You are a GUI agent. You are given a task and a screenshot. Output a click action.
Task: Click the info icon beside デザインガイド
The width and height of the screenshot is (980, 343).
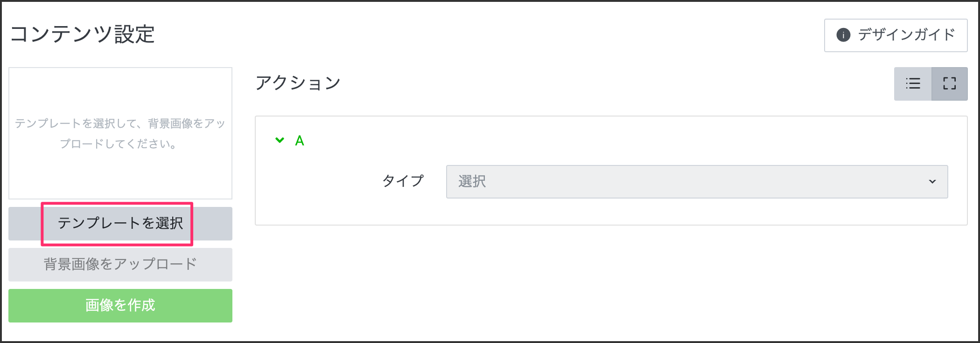[x=843, y=35]
